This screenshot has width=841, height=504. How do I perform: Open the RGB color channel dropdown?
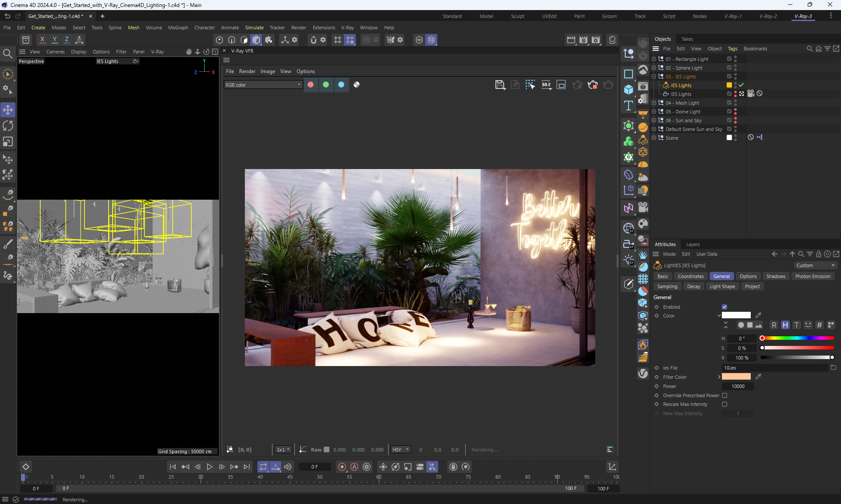point(263,85)
